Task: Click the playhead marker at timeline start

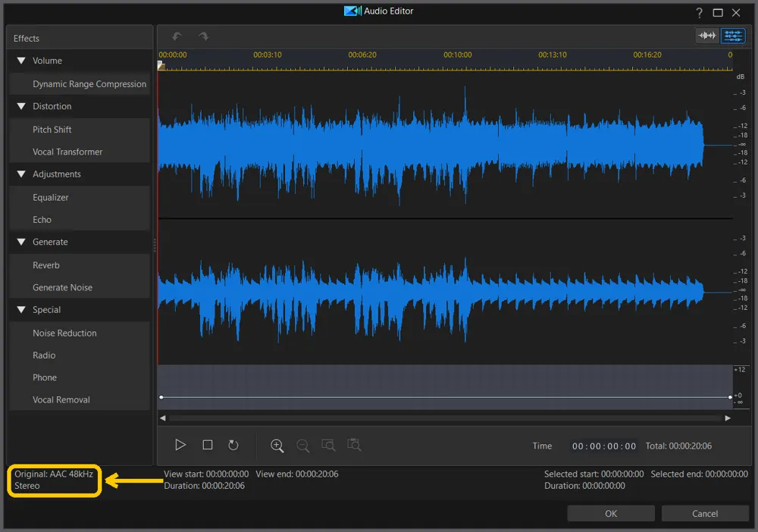Action: tap(161, 66)
